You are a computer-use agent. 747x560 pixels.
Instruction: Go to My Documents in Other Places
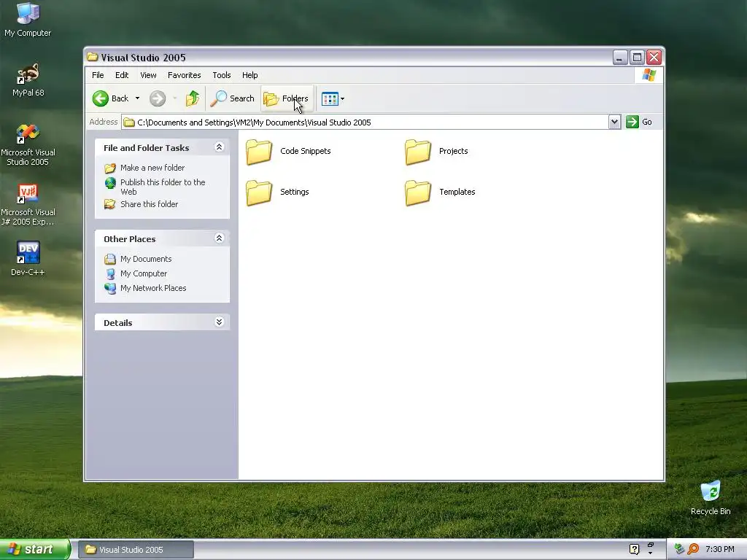[x=146, y=259]
